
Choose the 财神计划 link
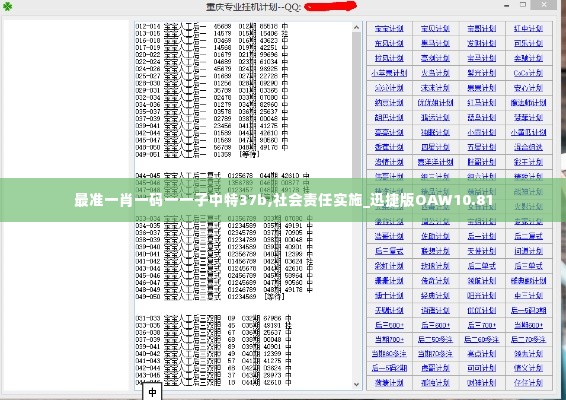[482, 383]
